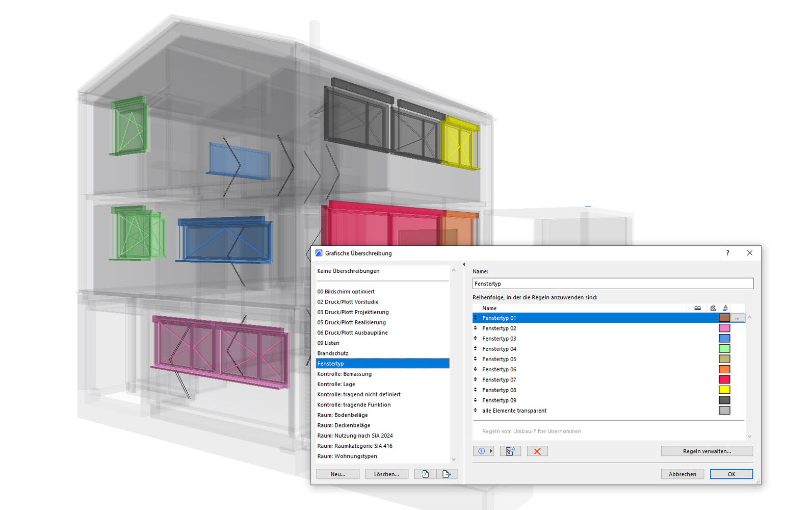Viewport: 812px width, 510px height.
Task: Click the reorder handle of Fenstertyp 08
Action: pos(476,390)
